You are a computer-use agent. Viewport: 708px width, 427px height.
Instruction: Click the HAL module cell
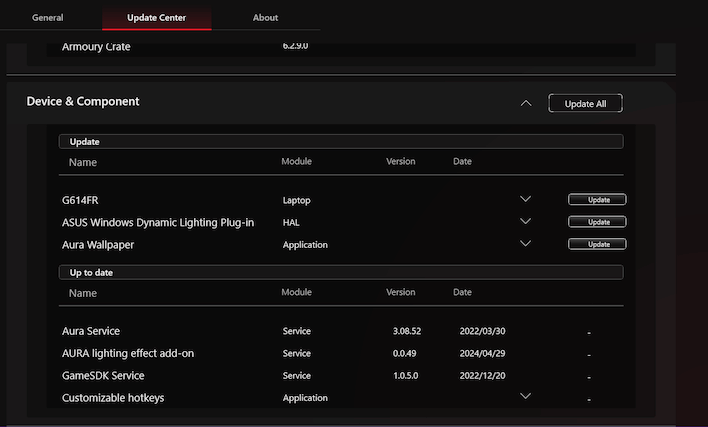[291, 222]
